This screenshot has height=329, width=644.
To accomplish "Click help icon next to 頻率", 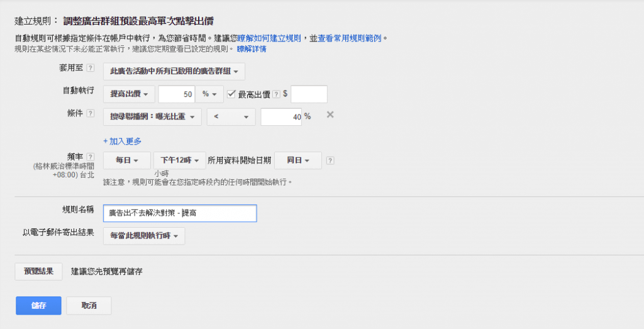I will point(91,157).
